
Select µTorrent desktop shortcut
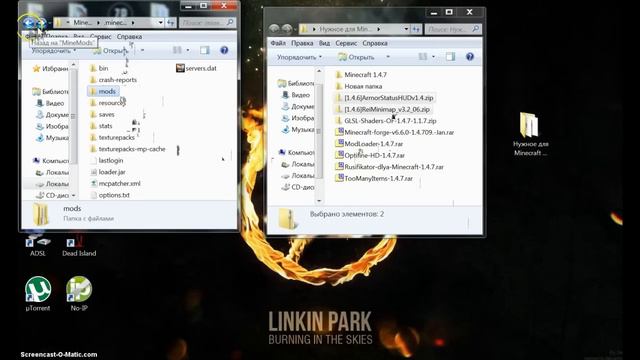(x=38, y=294)
